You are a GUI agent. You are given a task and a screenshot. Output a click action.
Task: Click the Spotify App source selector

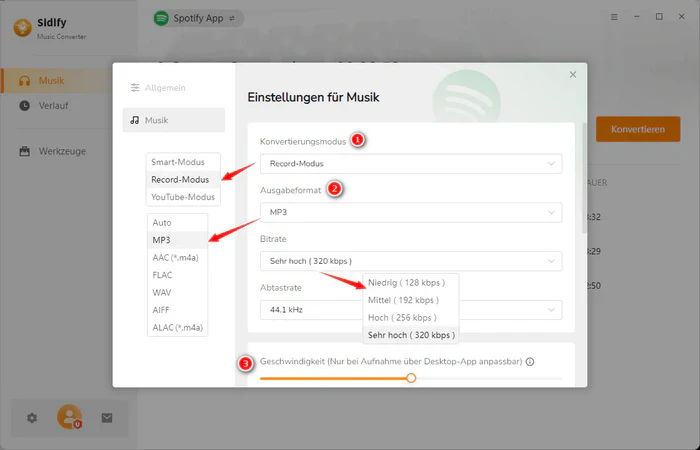198,18
